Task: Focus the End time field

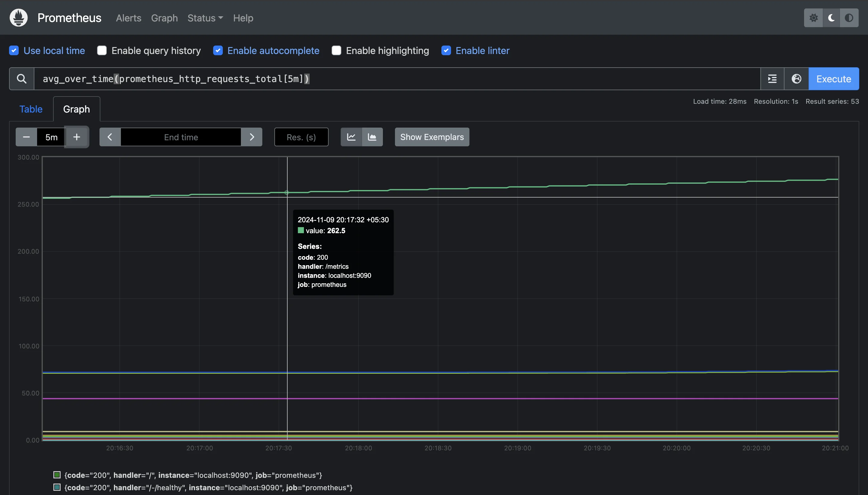Action: point(181,137)
